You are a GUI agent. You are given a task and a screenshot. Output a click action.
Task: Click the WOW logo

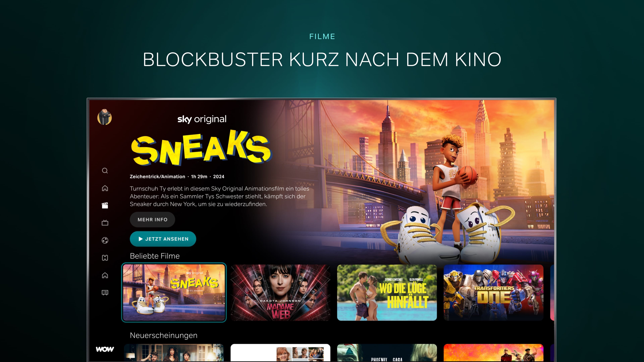click(105, 349)
